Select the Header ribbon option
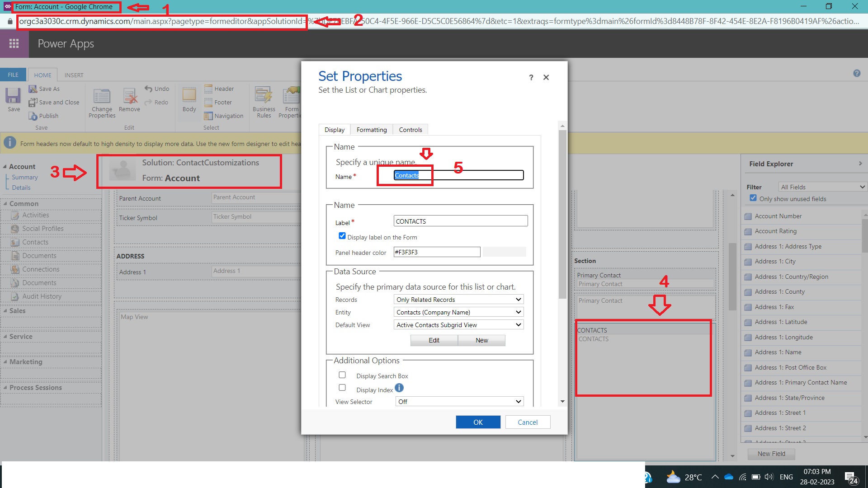This screenshot has width=868, height=488. point(219,89)
